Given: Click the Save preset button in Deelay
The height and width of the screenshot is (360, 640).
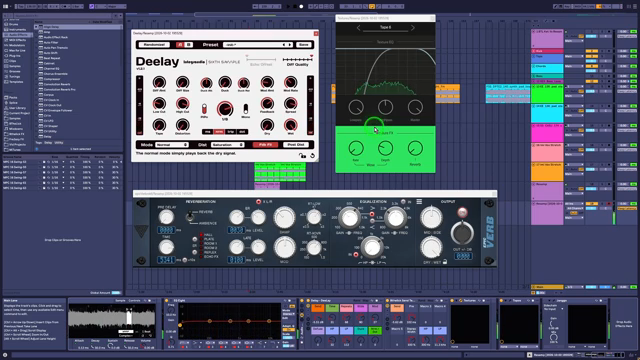Looking at the screenshot, I should tap(303, 44).
